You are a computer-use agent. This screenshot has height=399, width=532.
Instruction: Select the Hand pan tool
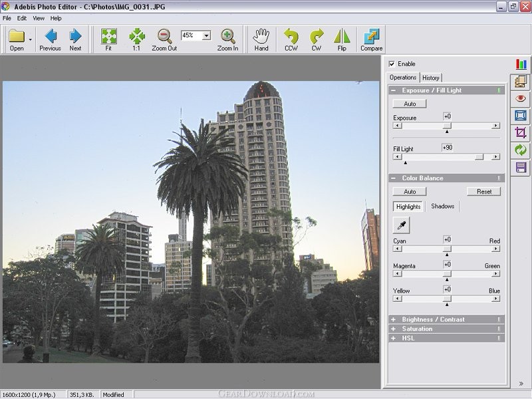(261, 37)
